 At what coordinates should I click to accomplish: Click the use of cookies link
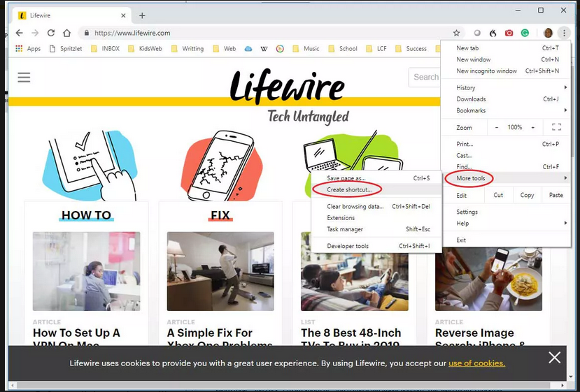[476, 363]
